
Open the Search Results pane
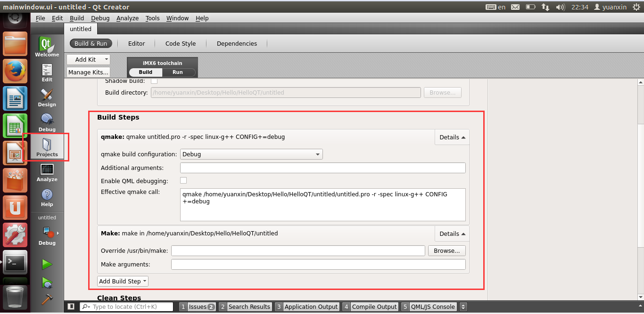[x=245, y=306]
